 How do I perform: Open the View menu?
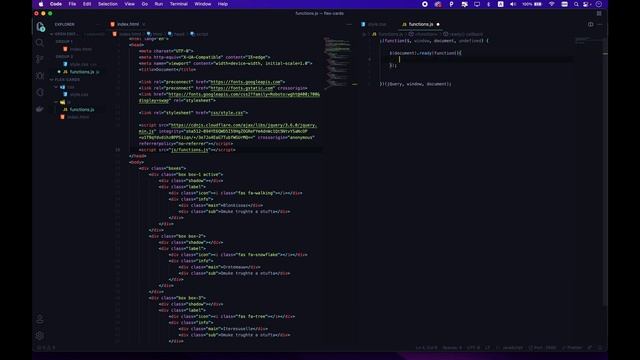129,4
